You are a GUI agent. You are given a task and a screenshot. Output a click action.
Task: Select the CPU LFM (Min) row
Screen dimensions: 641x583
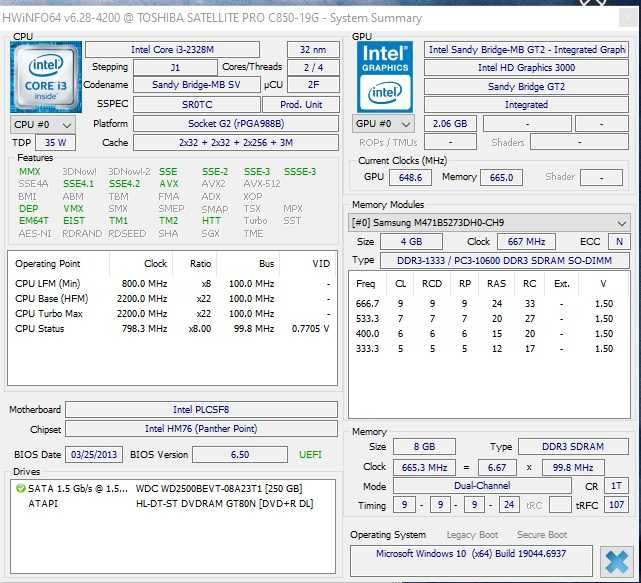coord(172,284)
